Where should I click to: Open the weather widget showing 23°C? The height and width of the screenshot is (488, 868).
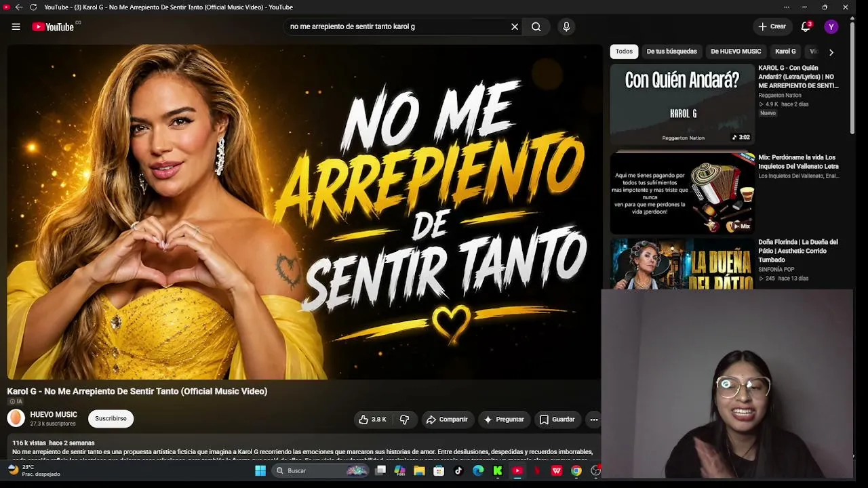[x=34, y=470]
